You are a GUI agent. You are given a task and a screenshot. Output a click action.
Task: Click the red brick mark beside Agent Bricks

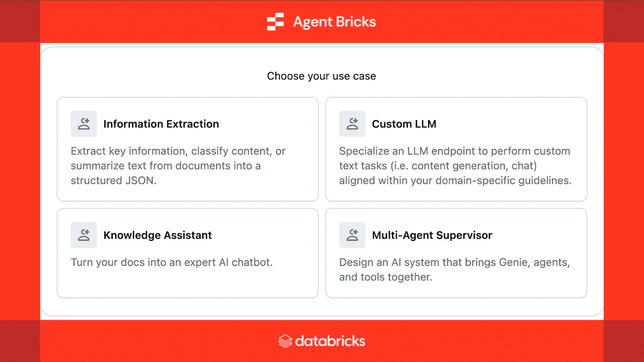click(275, 21)
